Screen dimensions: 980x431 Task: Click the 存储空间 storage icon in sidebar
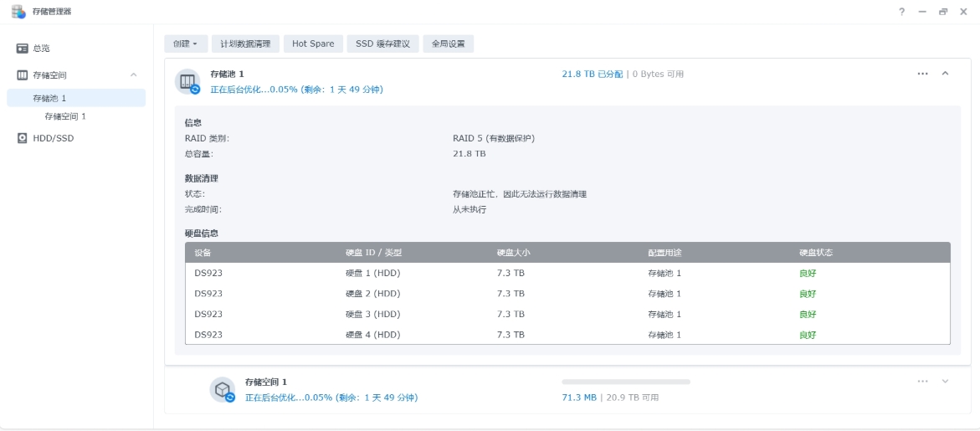click(x=23, y=75)
